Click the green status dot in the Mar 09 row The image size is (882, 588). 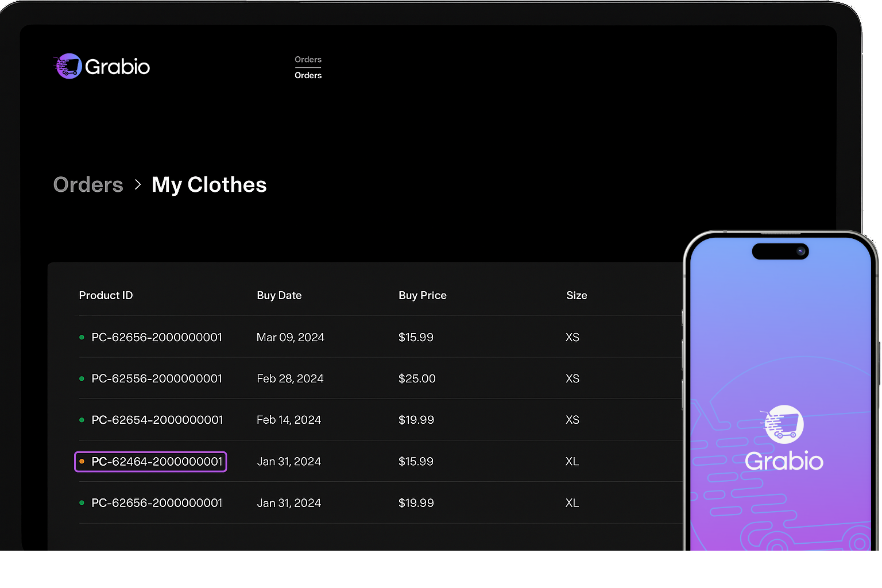[82, 337]
